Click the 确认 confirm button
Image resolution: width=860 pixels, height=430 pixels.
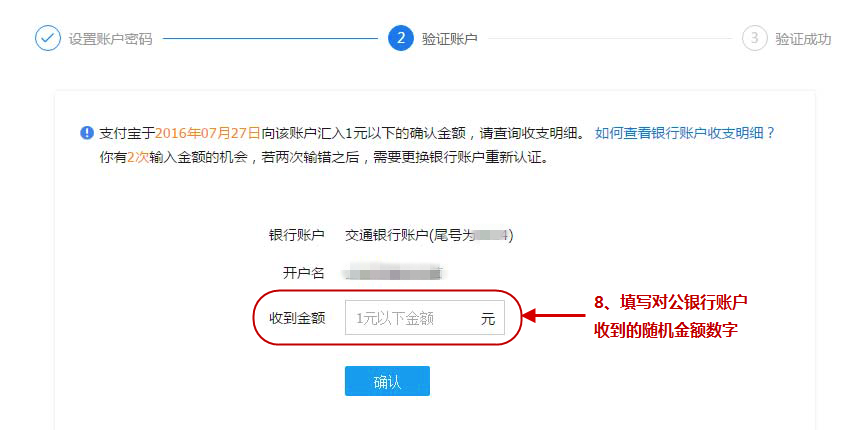[x=387, y=381]
